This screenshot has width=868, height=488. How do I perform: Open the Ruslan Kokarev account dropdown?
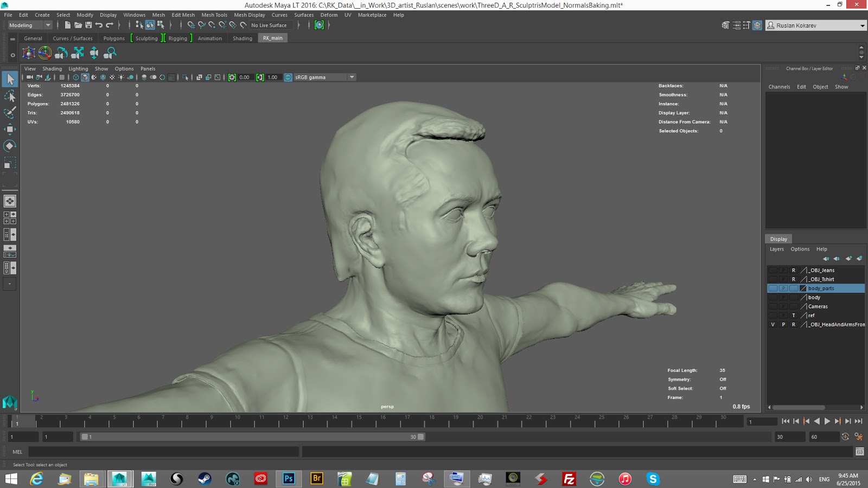click(862, 25)
